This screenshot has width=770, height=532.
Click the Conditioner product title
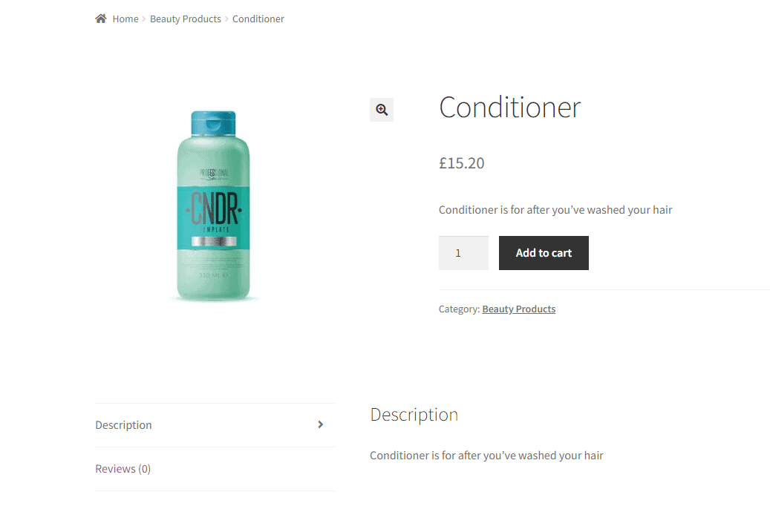coord(509,107)
